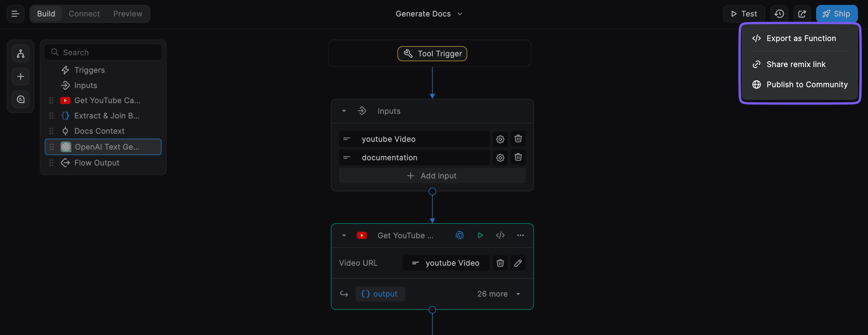Select Inputs in the block list
Image resolution: width=868 pixels, height=335 pixels.
tap(103, 85)
